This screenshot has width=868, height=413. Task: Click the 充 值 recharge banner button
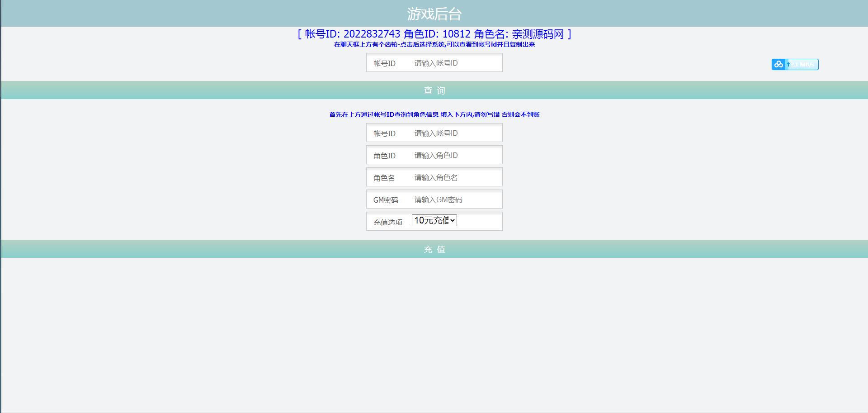coord(434,249)
